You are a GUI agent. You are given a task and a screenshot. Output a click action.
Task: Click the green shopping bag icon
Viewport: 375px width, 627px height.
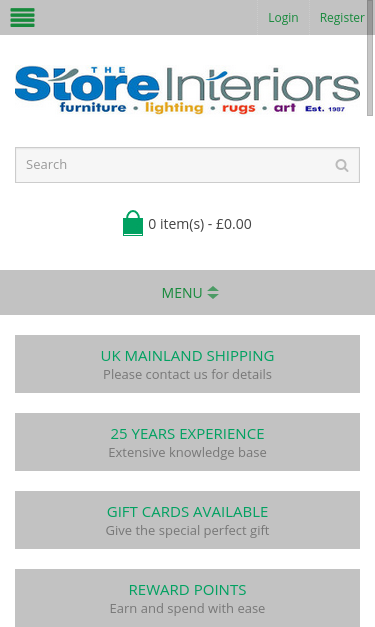pyautogui.click(x=133, y=223)
